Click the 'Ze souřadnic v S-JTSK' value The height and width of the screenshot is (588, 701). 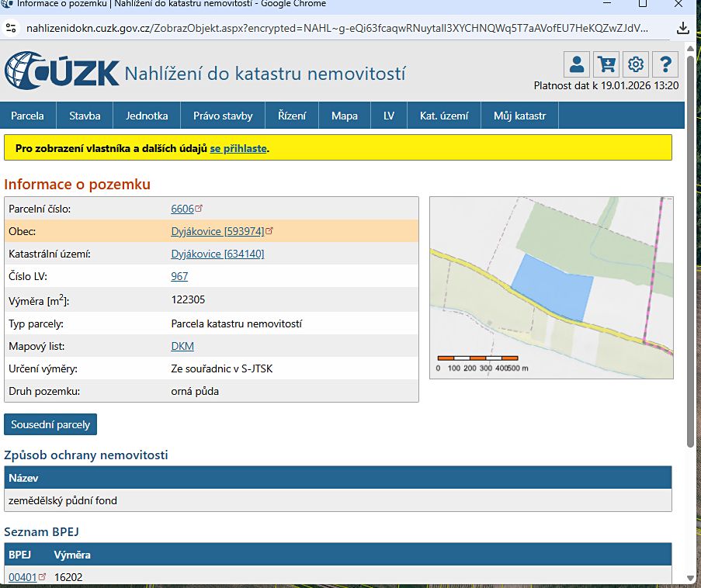pyautogui.click(x=222, y=368)
